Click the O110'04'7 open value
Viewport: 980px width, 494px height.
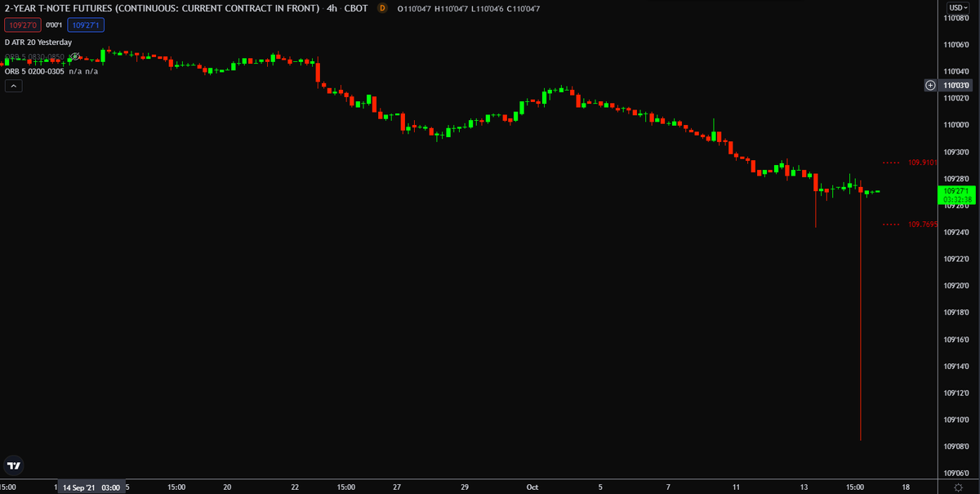(x=415, y=8)
